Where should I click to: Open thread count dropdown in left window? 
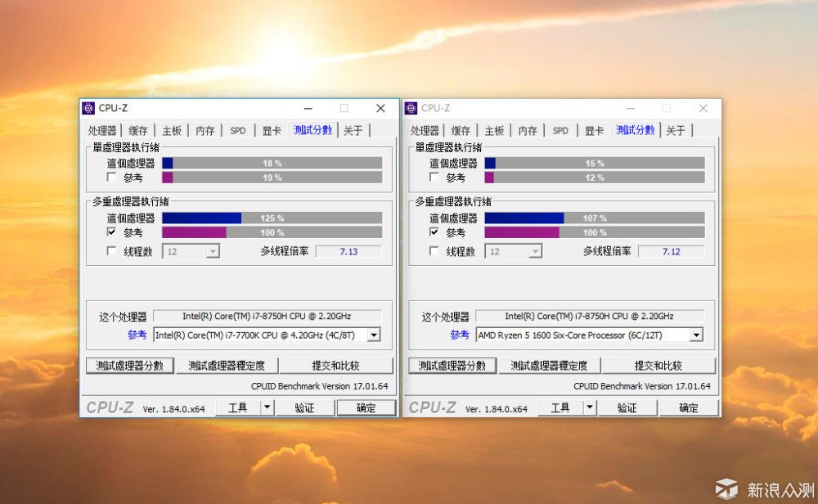tap(213, 251)
